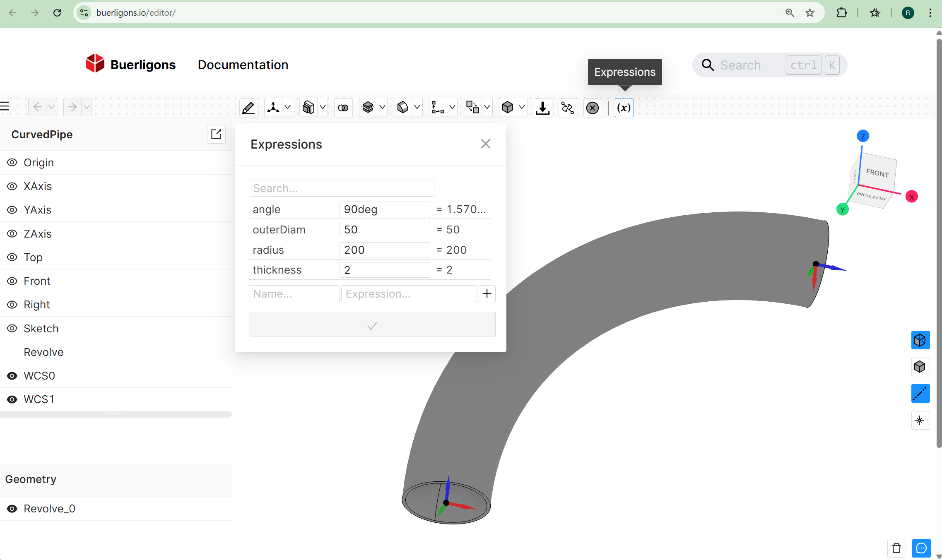Open the Expressions (x) tool
This screenshot has width=942, height=560.
click(624, 108)
